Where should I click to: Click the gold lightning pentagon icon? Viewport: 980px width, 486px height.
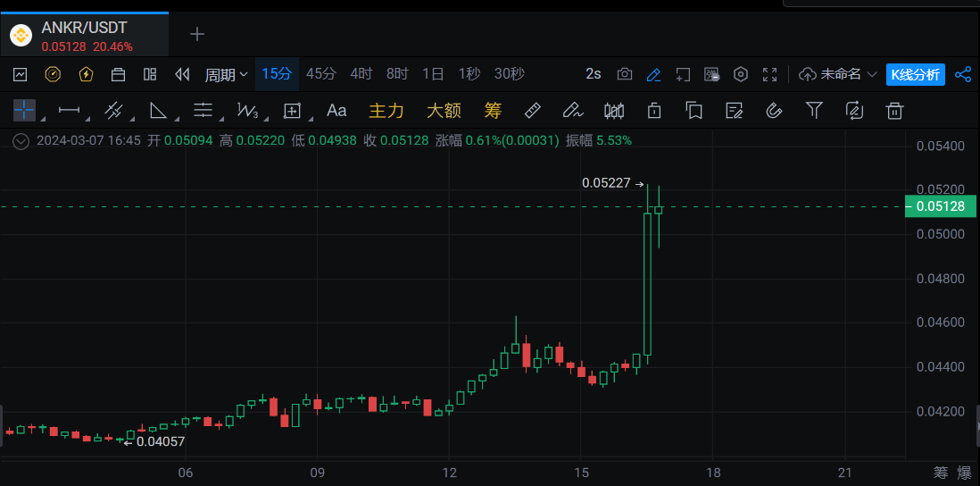[x=86, y=74]
